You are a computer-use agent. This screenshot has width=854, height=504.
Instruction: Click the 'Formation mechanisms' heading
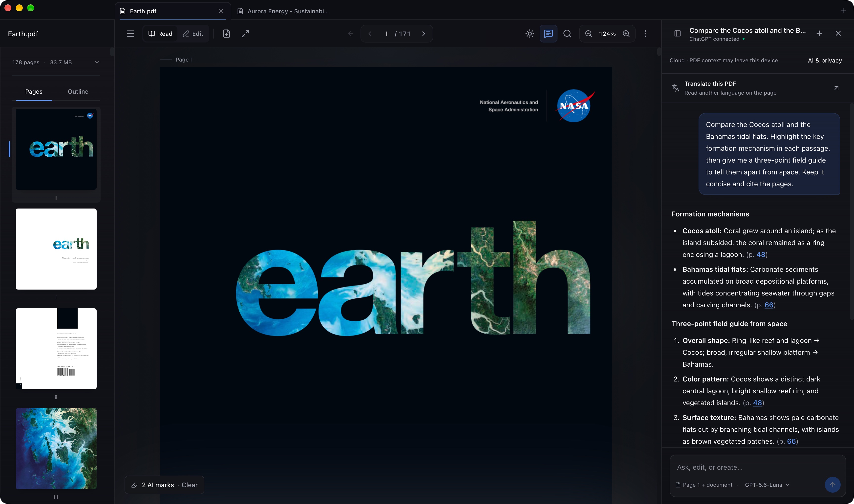coord(710,214)
